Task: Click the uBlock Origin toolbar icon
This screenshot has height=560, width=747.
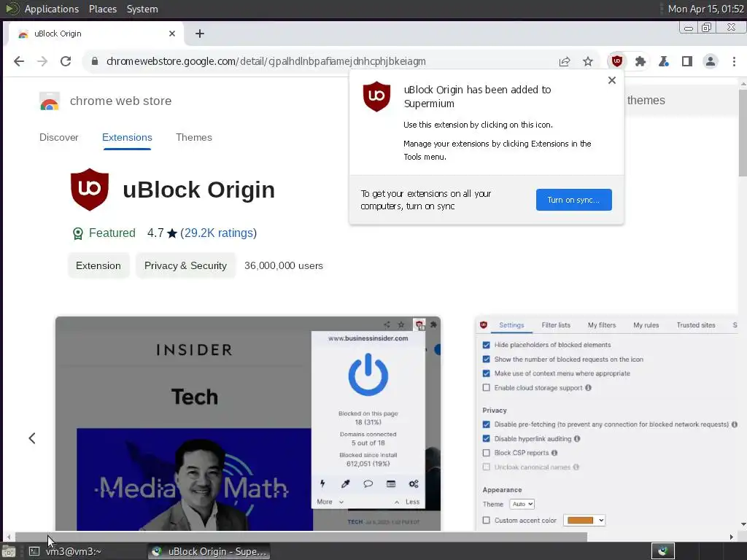Action: point(617,61)
